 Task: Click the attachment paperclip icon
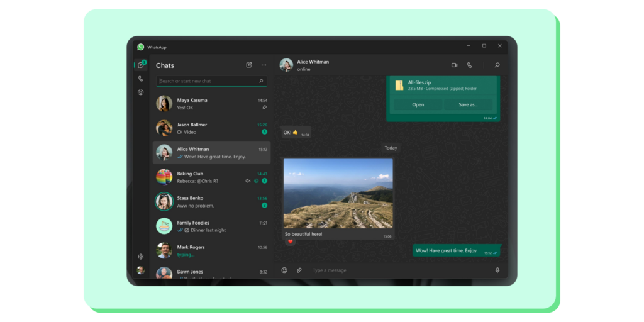tap(299, 270)
